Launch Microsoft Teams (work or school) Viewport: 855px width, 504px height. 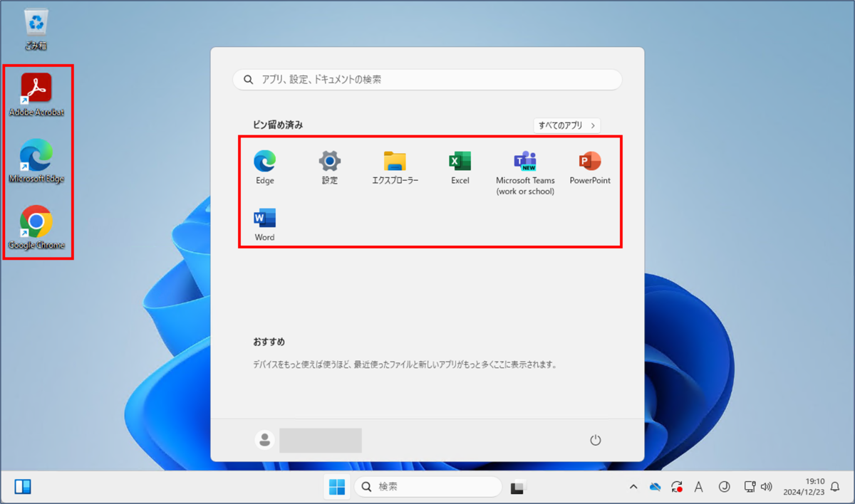(x=525, y=173)
